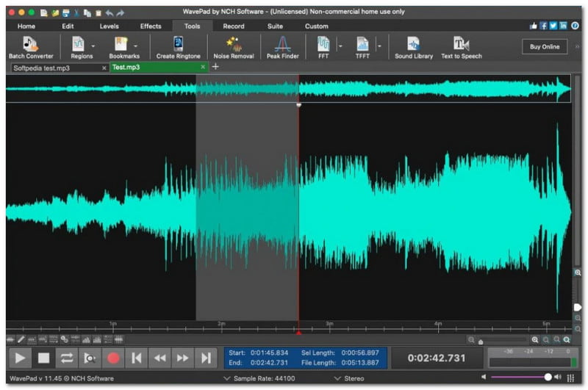Open the LinkedIn share icon
Screen dimensions: 588x390
point(563,26)
